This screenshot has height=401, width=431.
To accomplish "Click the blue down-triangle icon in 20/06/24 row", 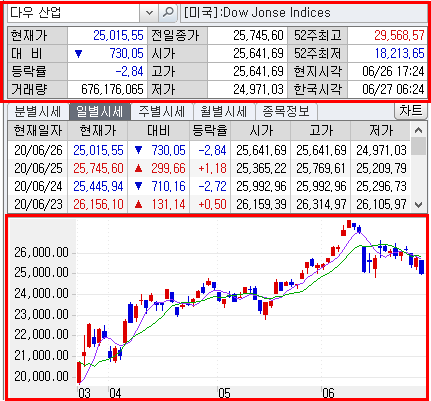I will [138, 186].
